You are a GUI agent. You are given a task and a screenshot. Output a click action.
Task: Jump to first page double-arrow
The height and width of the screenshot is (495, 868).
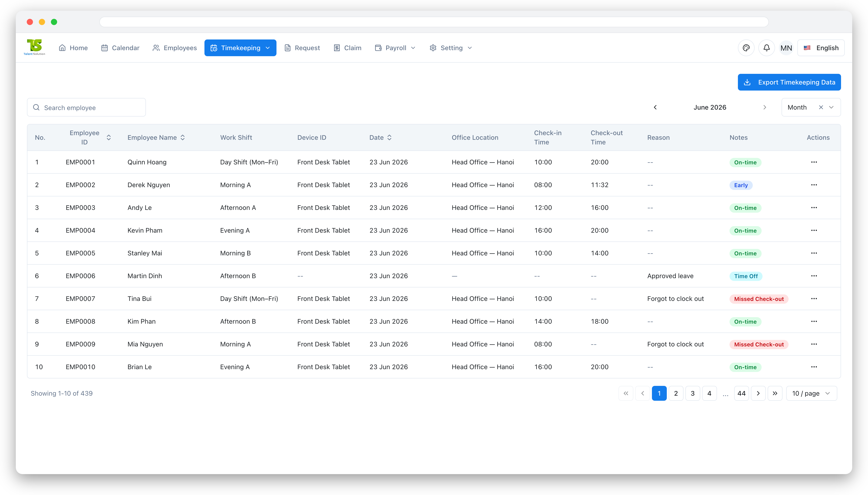626,393
